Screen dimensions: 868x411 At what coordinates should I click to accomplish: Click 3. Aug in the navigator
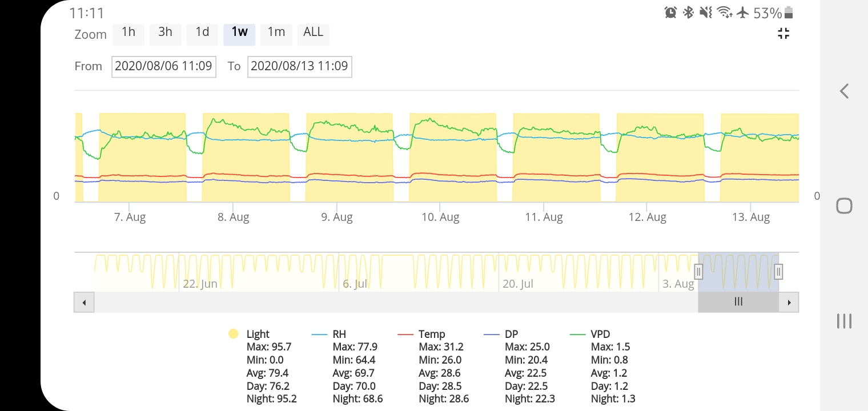pos(678,284)
